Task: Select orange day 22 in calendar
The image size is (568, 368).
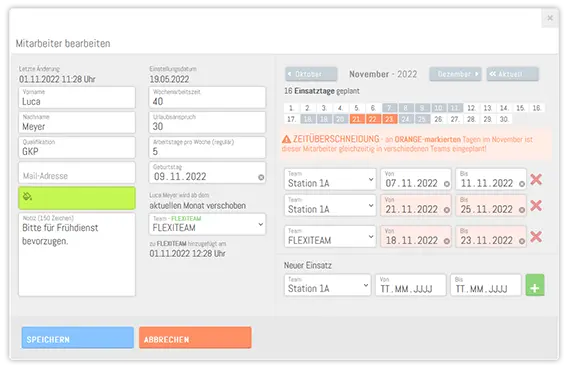Action: coord(373,119)
